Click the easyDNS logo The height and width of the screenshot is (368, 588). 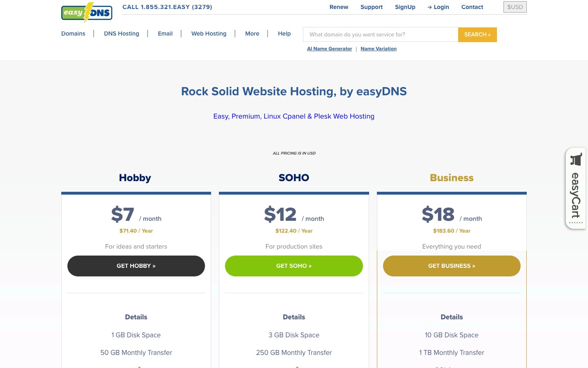coord(87,12)
